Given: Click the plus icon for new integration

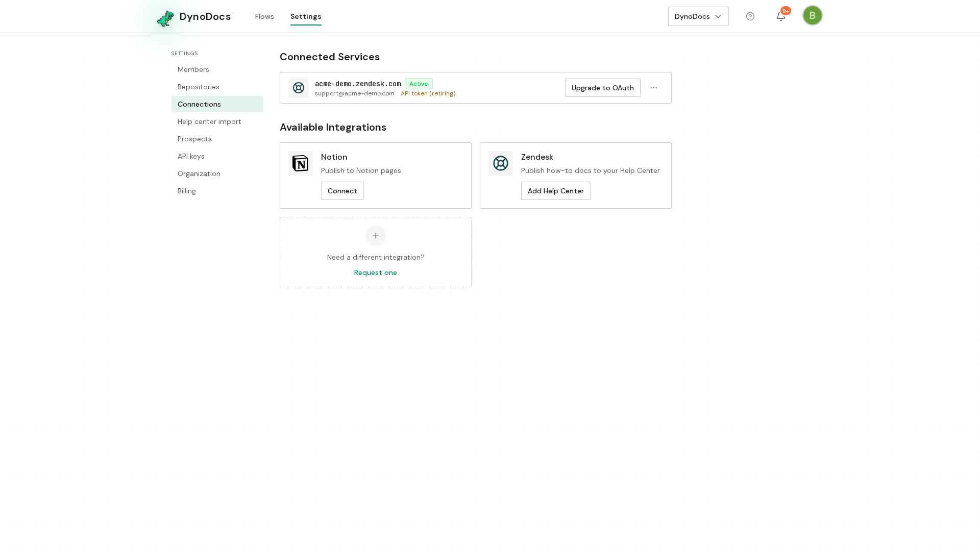Looking at the screenshot, I should click(x=376, y=236).
